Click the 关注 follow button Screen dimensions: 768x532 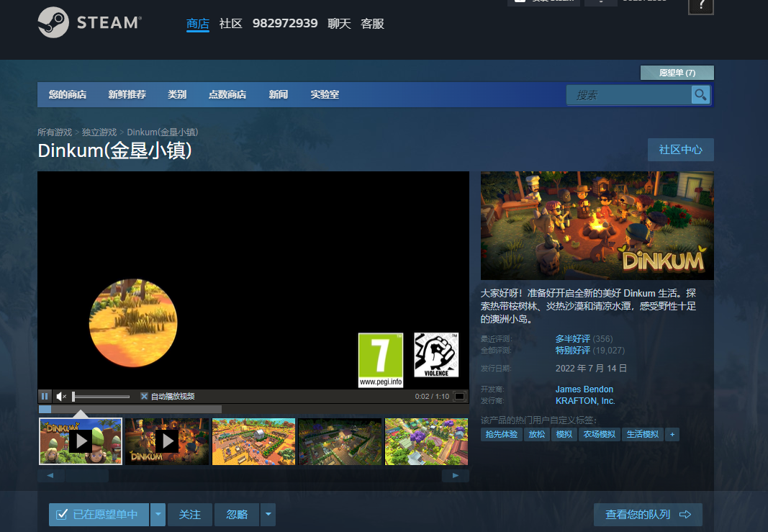189,515
